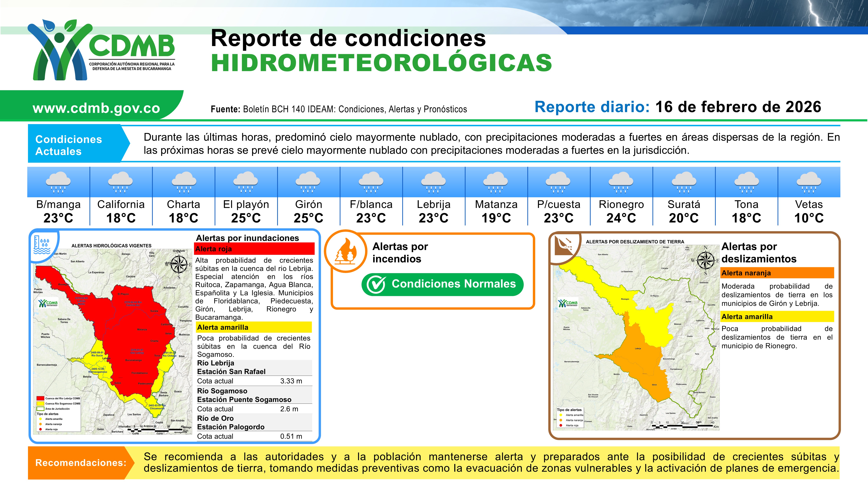This screenshot has width=868, height=488.
Task: Click the compass rose on the landslide map
Action: pyautogui.click(x=705, y=260)
